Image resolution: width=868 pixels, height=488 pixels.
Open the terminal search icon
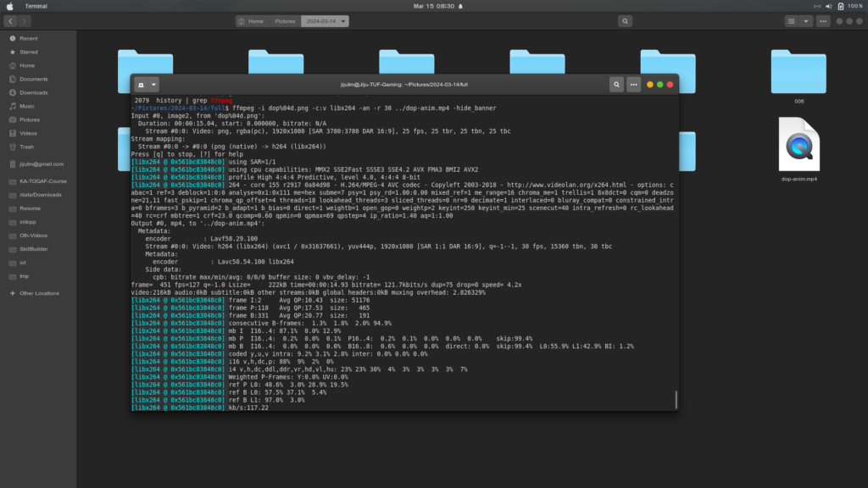tap(616, 85)
